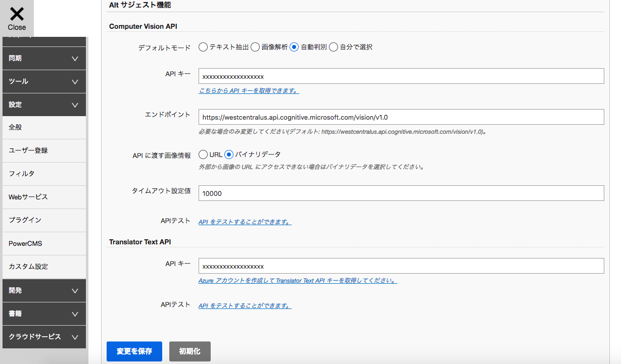621x364 pixels.
Task: Focus the Translator Text API キー field
Action: (x=401, y=266)
